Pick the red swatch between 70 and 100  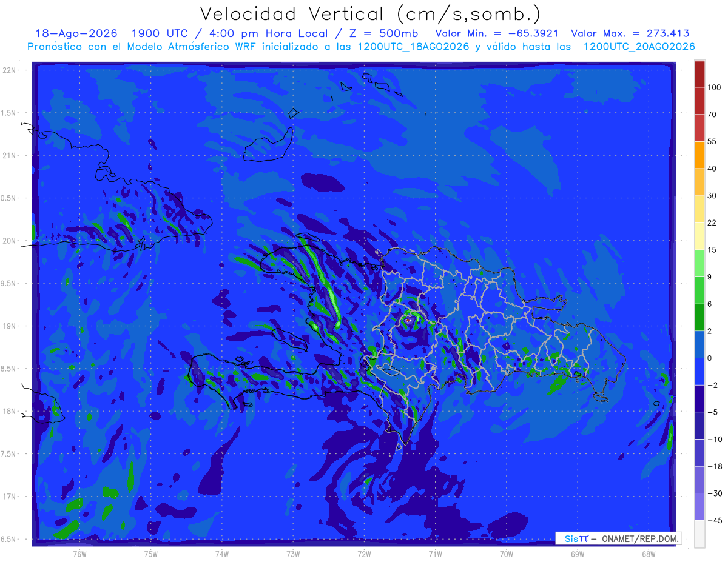[x=699, y=101]
